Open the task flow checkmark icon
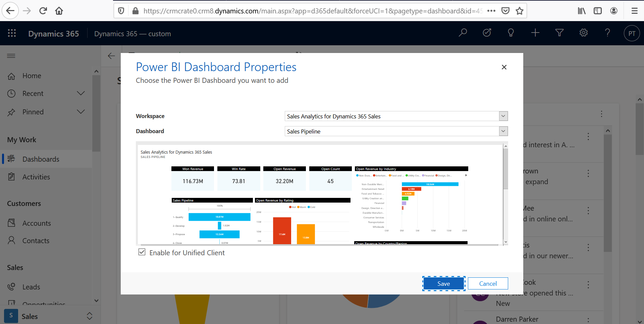The height and width of the screenshot is (324, 644). tap(487, 33)
